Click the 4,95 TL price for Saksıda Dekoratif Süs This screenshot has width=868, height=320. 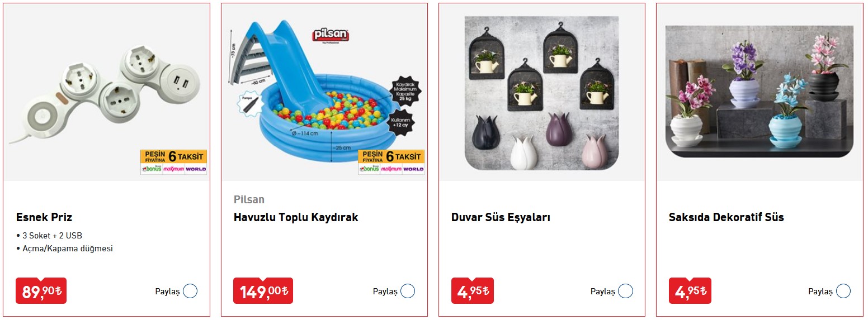[690, 291]
